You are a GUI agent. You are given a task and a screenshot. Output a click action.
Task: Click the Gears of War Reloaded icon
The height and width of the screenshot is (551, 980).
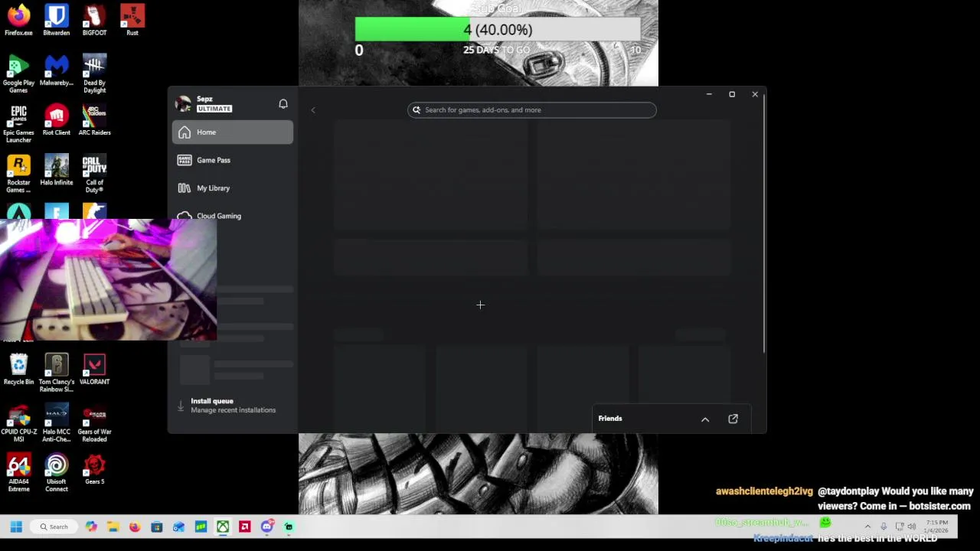[x=94, y=423]
